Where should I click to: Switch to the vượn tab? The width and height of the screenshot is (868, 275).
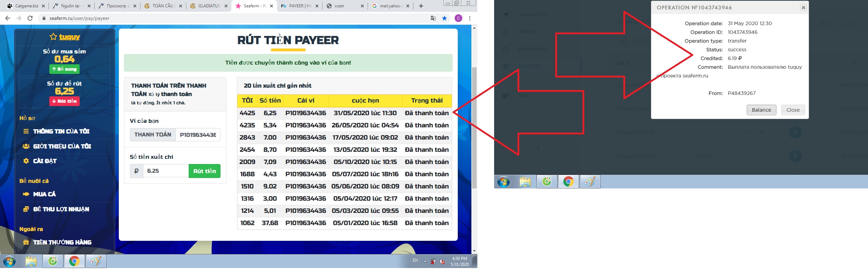click(345, 6)
